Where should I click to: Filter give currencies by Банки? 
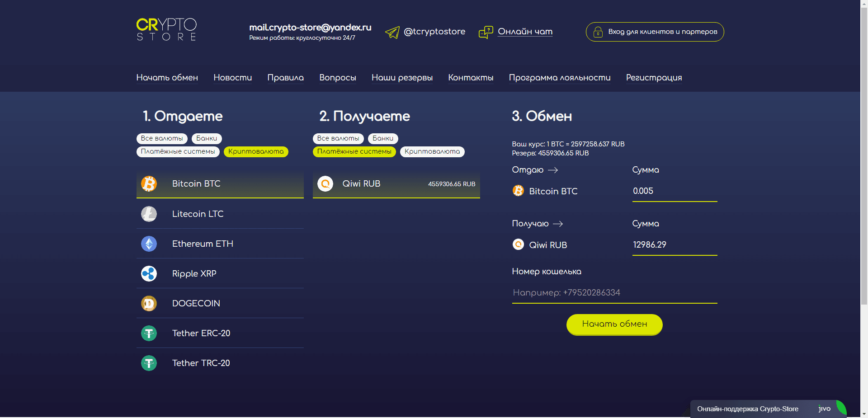coord(207,138)
